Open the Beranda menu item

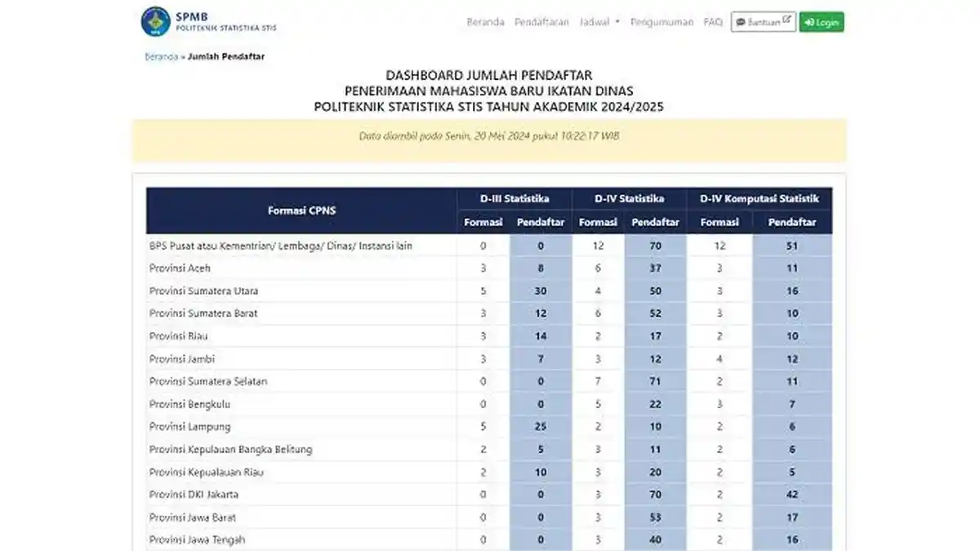(485, 22)
